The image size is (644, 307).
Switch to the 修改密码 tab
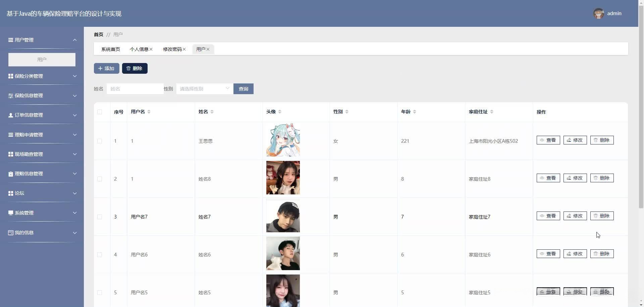172,49
